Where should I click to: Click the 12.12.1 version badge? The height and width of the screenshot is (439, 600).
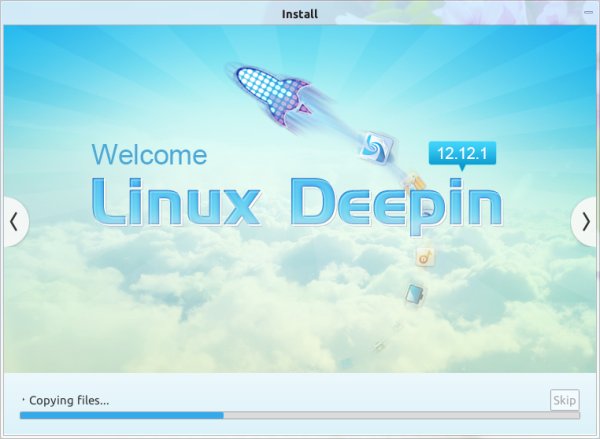pyautogui.click(x=462, y=153)
